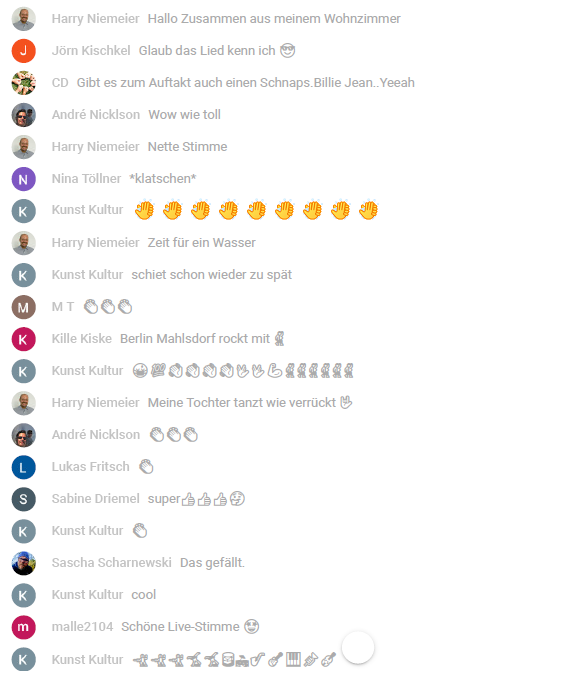Open André Nicklson name beside 'Wow wie toll'

96,115
